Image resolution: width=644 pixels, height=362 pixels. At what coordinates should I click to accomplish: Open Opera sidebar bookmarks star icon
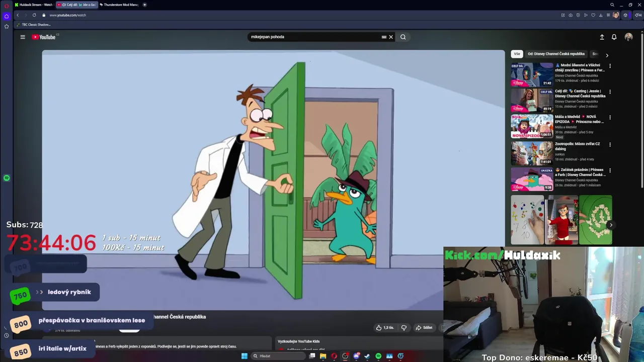(7, 26)
